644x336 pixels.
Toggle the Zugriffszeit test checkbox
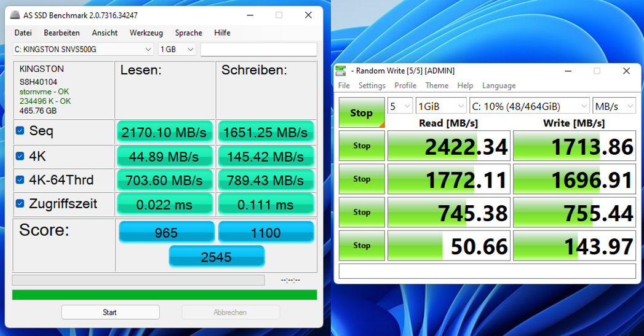(x=20, y=203)
